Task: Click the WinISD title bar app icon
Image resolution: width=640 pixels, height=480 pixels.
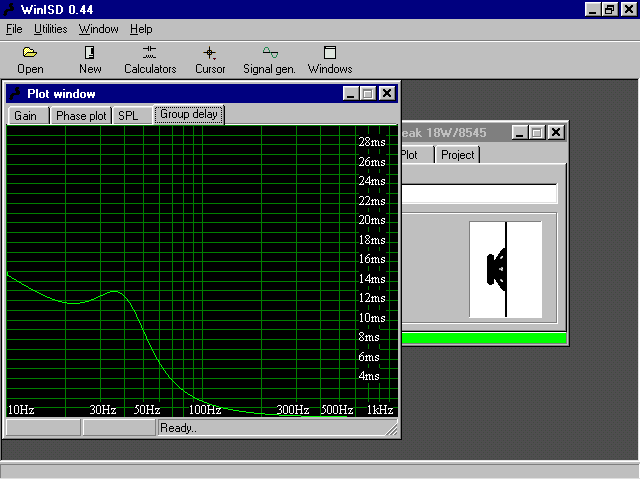Action: (x=9, y=9)
